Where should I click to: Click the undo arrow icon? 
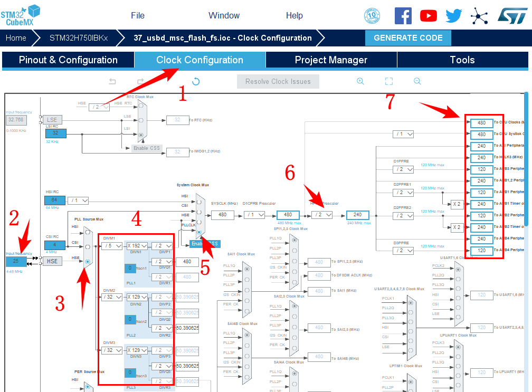(x=112, y=81)
